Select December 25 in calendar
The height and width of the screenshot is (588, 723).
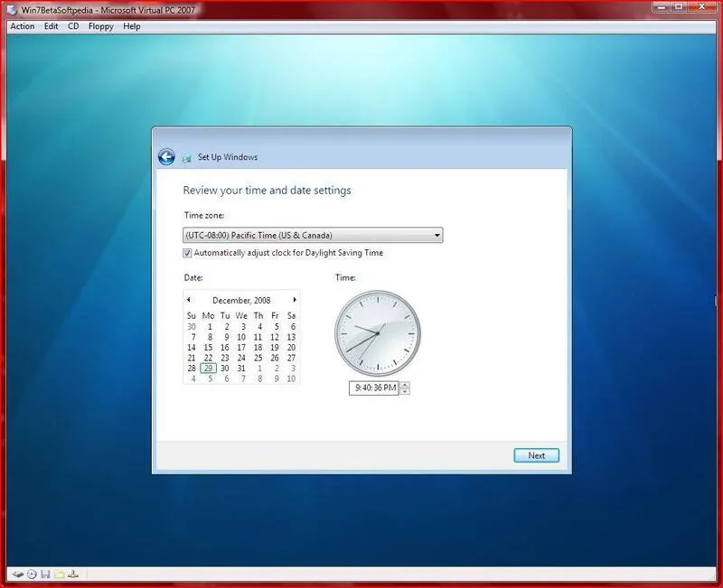258,358
